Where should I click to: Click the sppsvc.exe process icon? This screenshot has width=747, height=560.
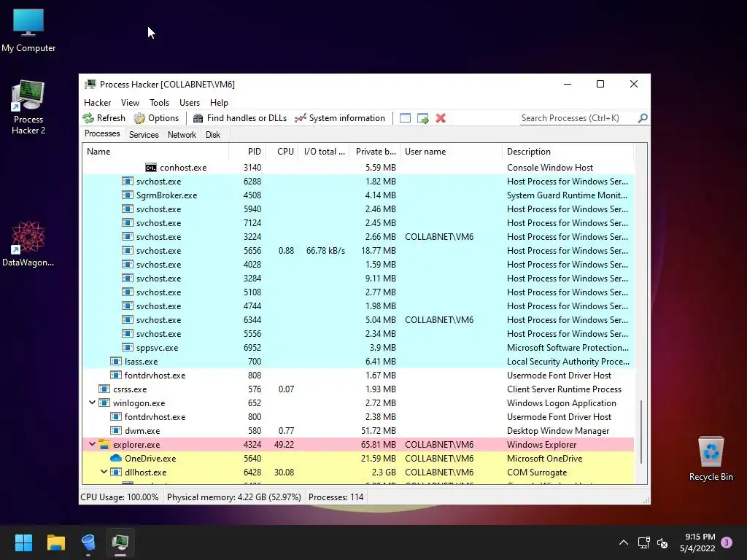127,348
